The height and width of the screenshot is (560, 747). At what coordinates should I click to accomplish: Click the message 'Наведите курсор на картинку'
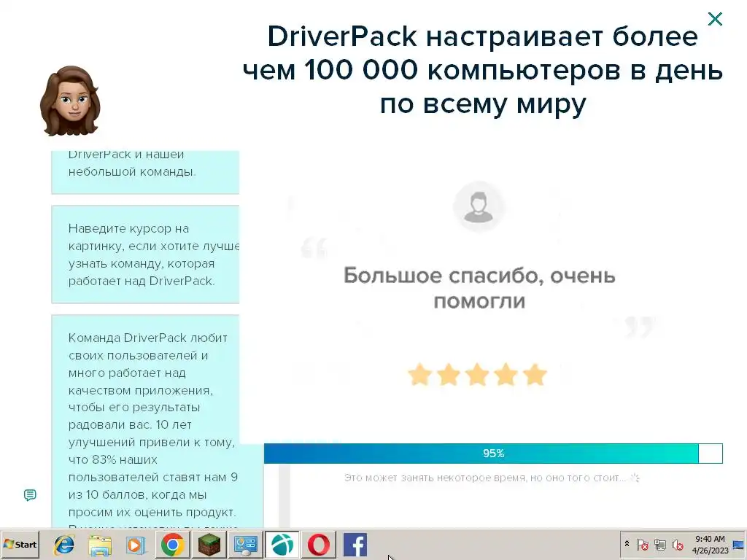pyautogui.click(x=145, y=254)
